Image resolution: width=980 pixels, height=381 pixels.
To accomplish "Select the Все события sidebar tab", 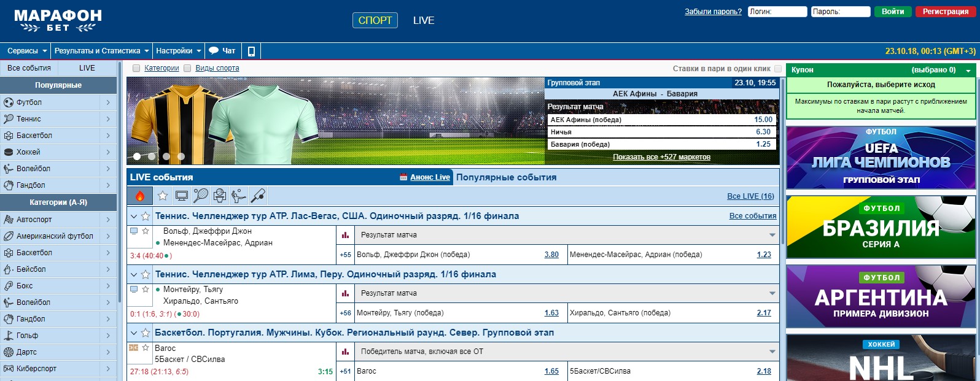I will [29, 68].
